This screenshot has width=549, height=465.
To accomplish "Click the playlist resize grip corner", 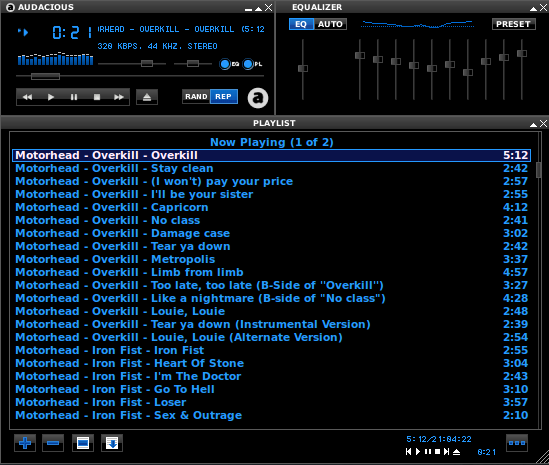I will coord(543,458).
